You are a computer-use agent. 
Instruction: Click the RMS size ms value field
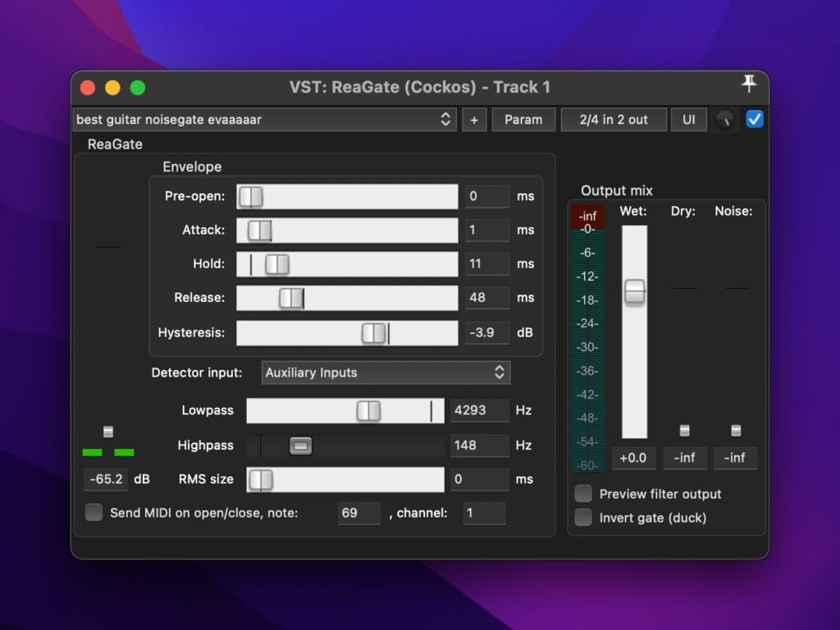pyautogui.click(x=479, y=479)
